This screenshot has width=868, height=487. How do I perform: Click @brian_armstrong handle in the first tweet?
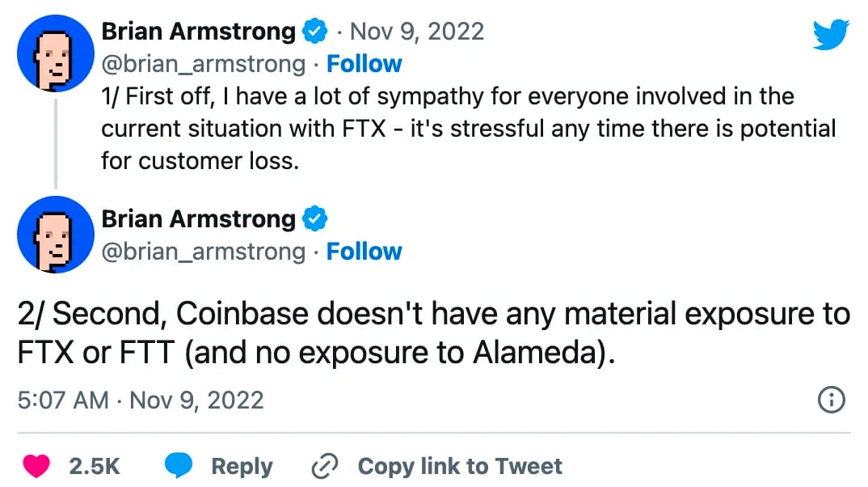point(203,64)
